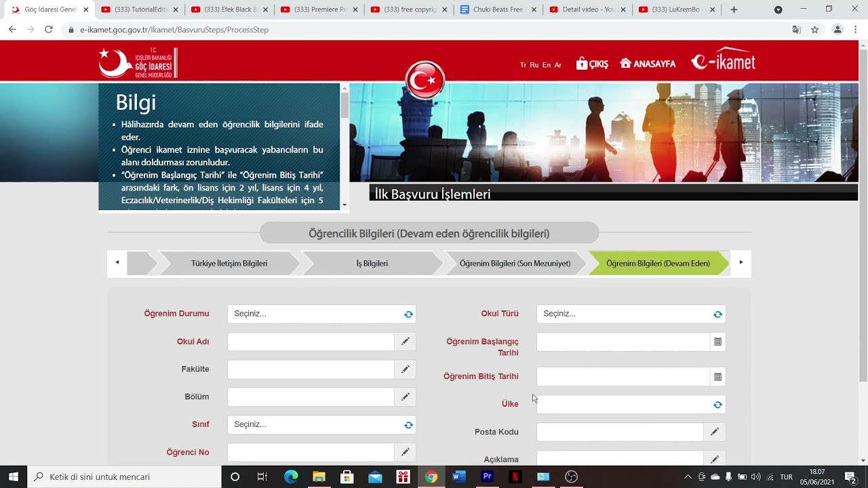Viewport: 868px width, 488px height.
Task: Click the Fakülte input field
Action: pos(311,369)
